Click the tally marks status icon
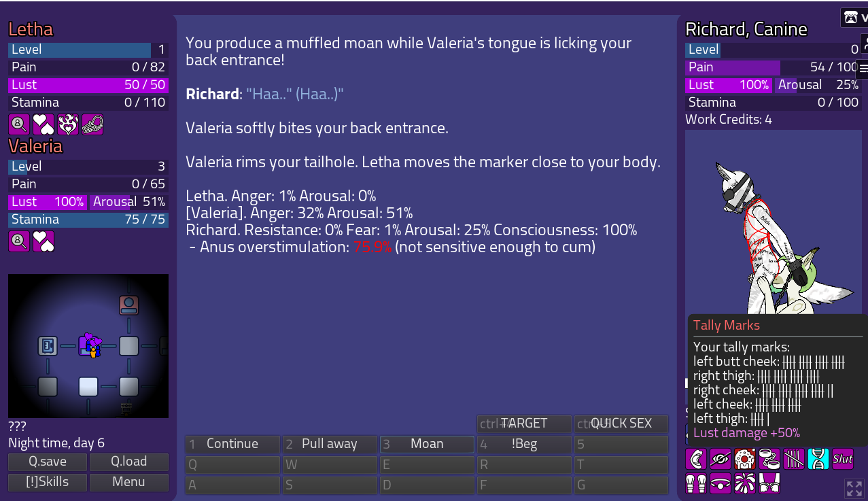 click(794, 459)
